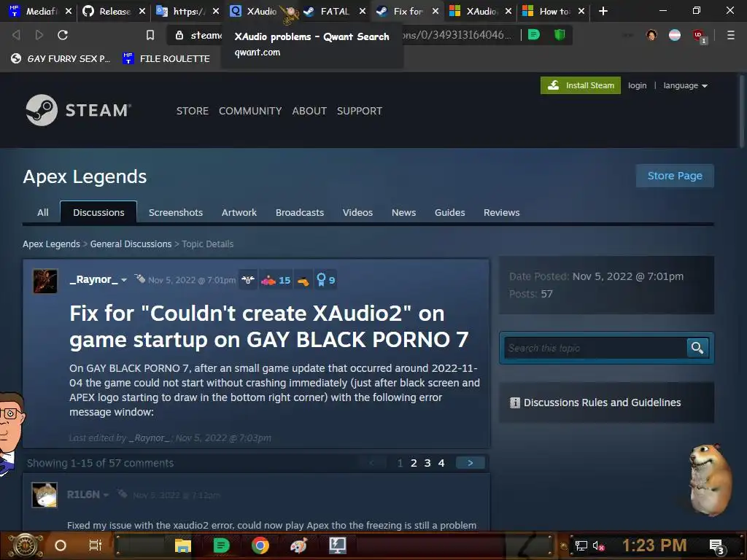
Task: Click the login link
Action: pyautogui.click(x=638, y=86)
